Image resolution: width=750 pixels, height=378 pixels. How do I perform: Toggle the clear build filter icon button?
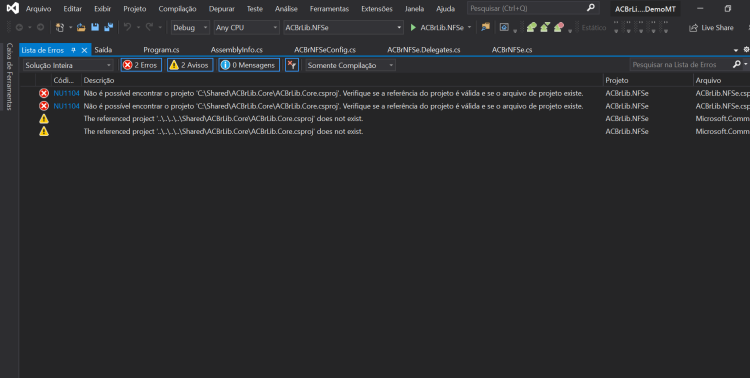point(292,65)
